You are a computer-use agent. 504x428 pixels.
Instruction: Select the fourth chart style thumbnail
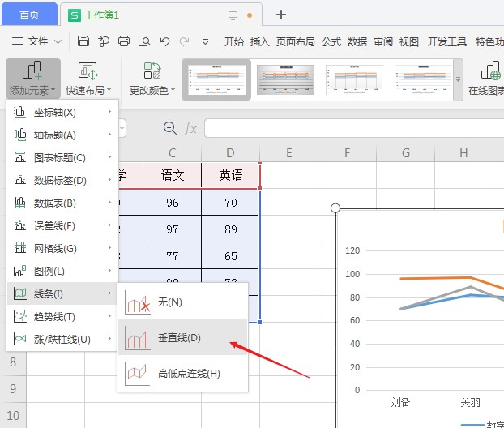423,79
